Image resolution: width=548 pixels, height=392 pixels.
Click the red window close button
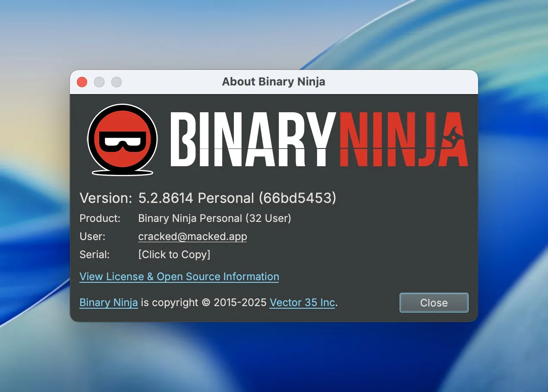[82, 82]
